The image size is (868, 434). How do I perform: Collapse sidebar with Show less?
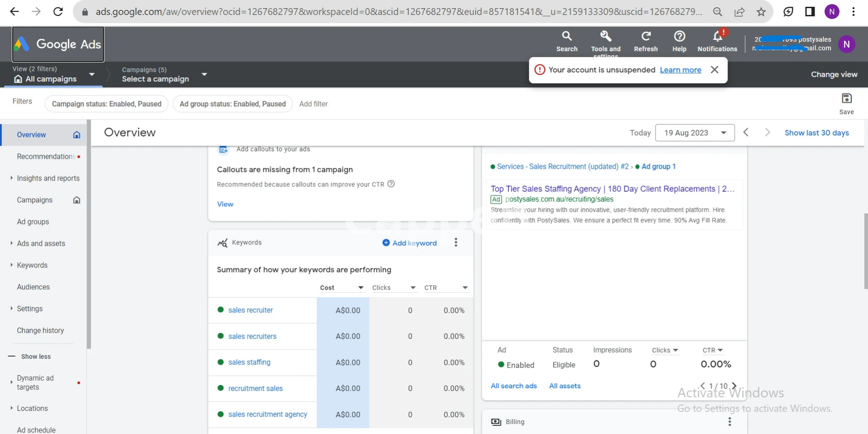click(36, 357)
